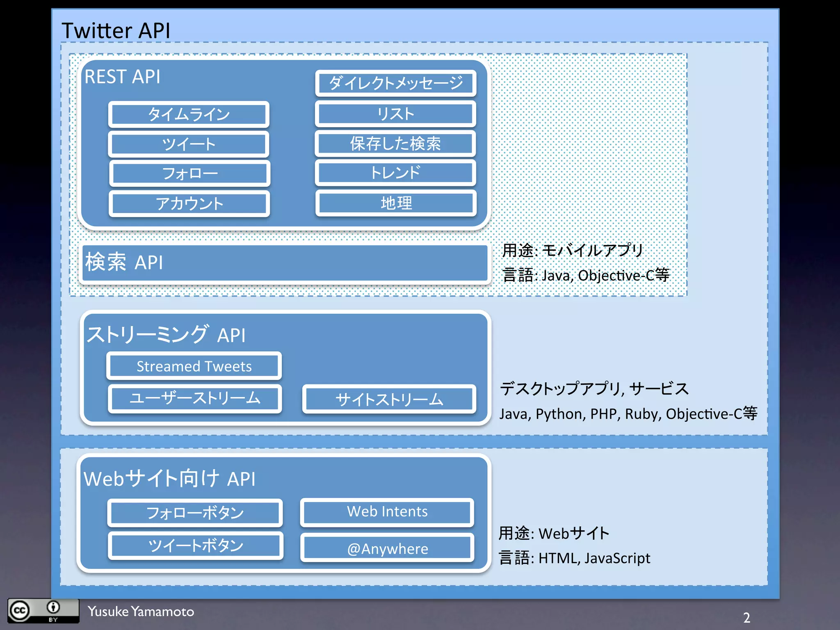
Task: Click the フォロー box under REST API
Action: (189, 173)
